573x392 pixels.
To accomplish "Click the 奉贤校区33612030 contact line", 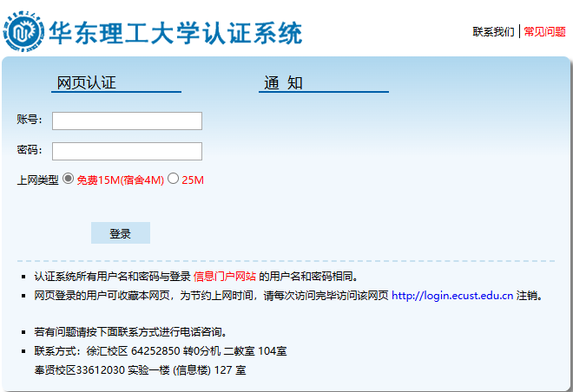I will [x=140, y=370].
